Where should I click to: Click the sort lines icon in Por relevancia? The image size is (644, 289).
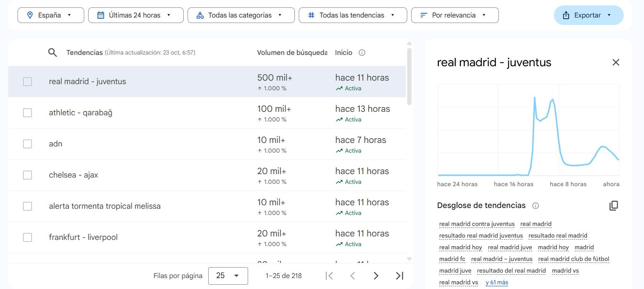point(424,15)
